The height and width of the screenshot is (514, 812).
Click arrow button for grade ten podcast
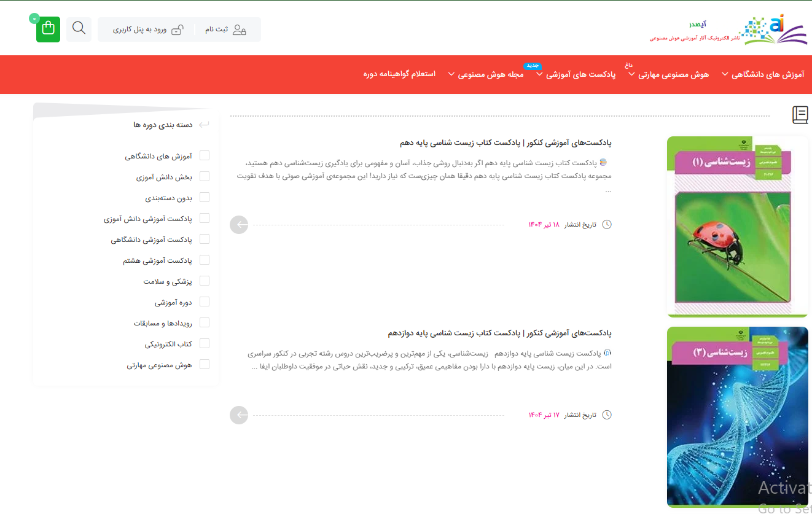click(x=239, y=225)
